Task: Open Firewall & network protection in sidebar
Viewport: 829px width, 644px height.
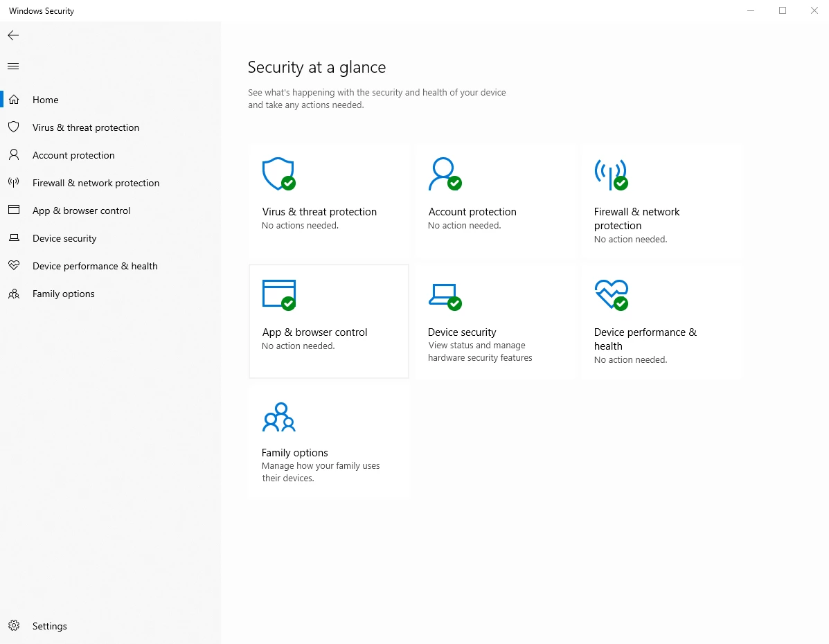Action: pos(111,183)
